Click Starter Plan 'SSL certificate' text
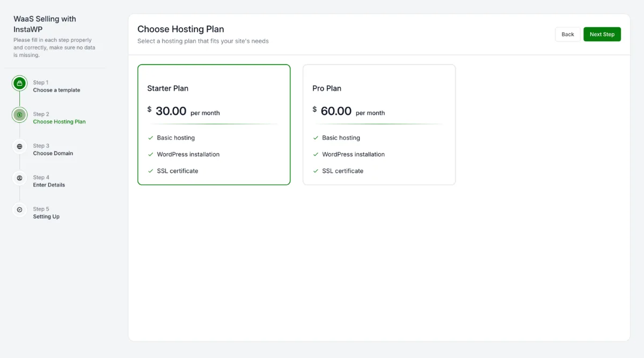The image size is (644, 358). click(178, 171)
